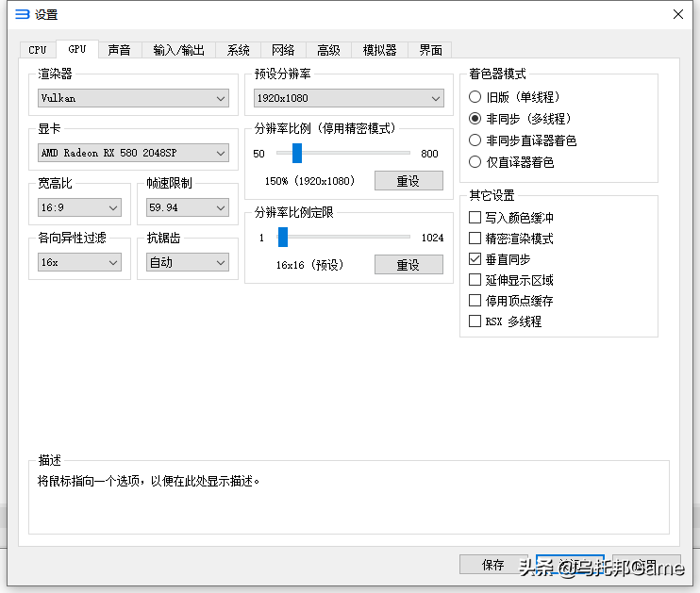The image size is (700, 593).
Task: Expand the 预设分辨率 1920x1080 dropdown
Action: [x=349, y=98]
